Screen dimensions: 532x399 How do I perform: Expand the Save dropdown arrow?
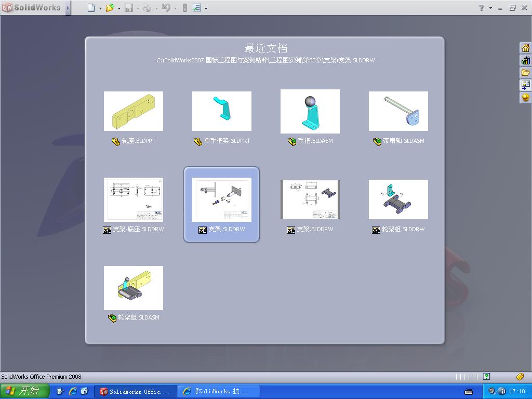click(138, 8)
